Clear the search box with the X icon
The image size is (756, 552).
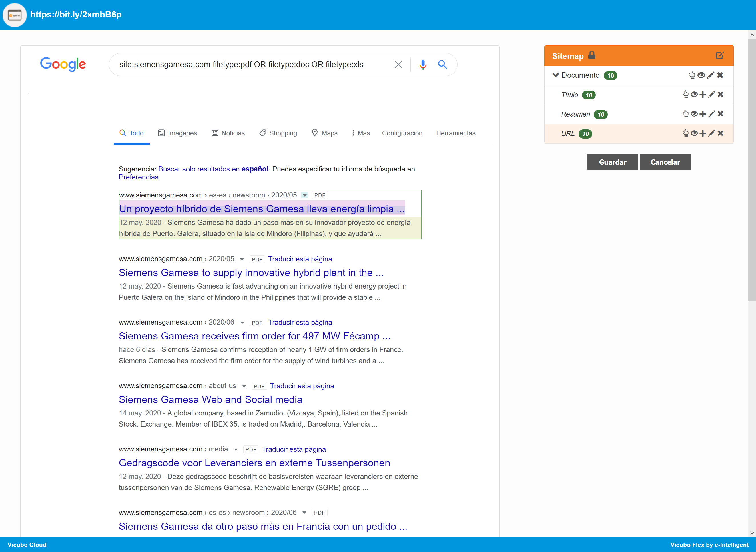pyautogui.click(x=398, y=65)
